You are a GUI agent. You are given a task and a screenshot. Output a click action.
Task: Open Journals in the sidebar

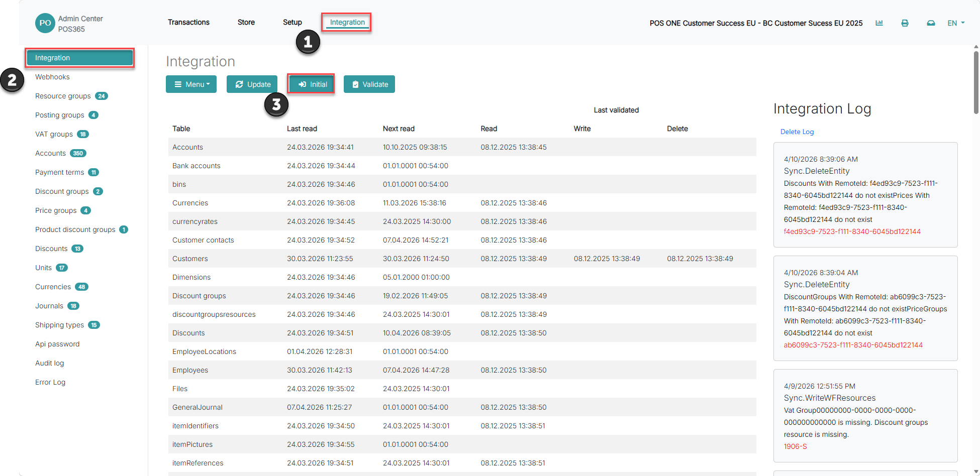(x=49, y=306)
